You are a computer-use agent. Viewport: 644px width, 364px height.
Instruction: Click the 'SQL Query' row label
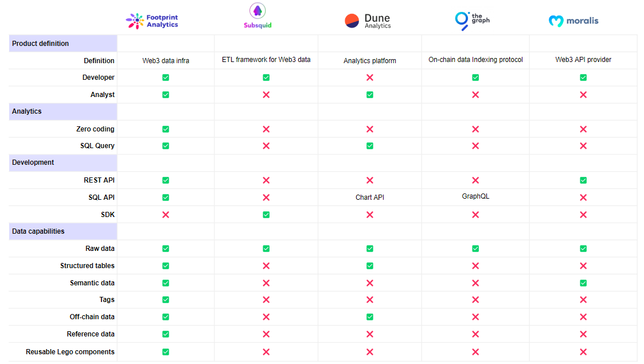(x=97, y=146)
